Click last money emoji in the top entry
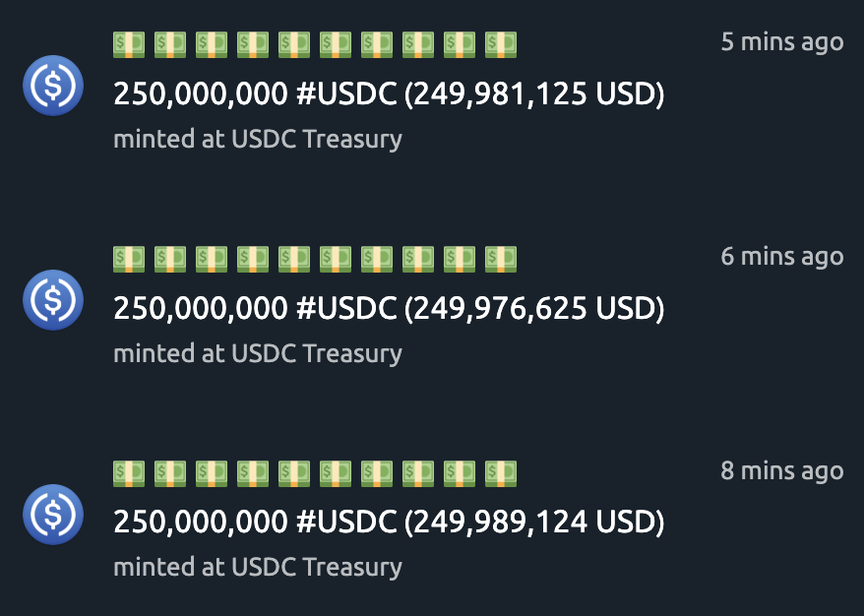 501,44
